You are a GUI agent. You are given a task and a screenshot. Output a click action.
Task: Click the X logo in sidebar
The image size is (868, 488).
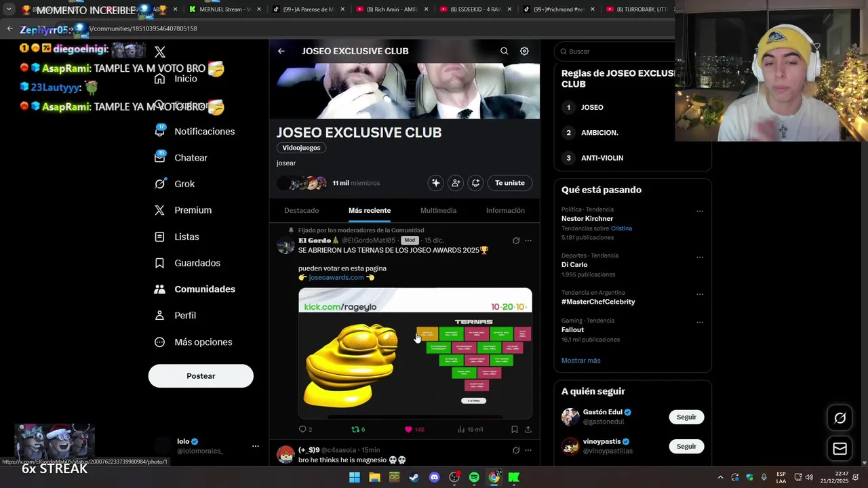160,52
